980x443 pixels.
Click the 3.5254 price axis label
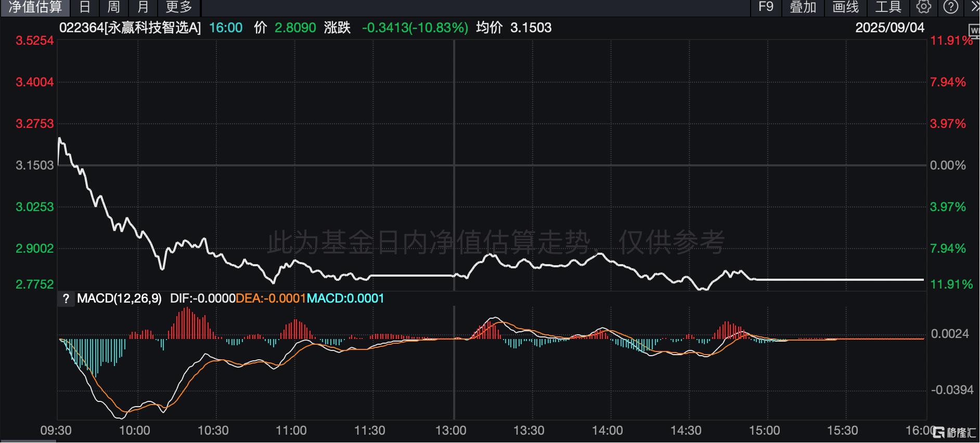point(35,41)
